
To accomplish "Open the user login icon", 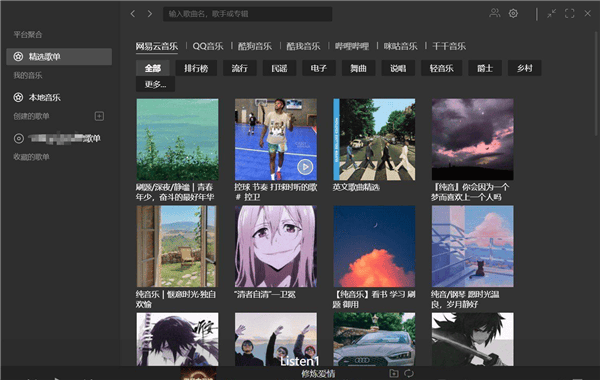I will pos(494,13).
